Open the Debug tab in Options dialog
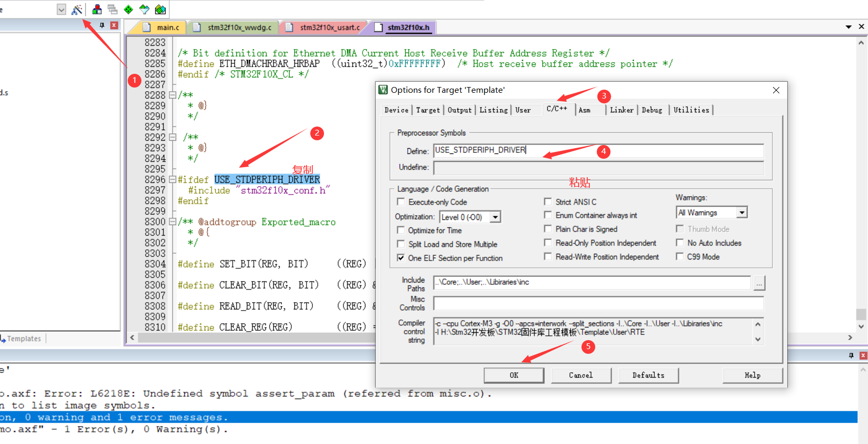 click(652, 110)
